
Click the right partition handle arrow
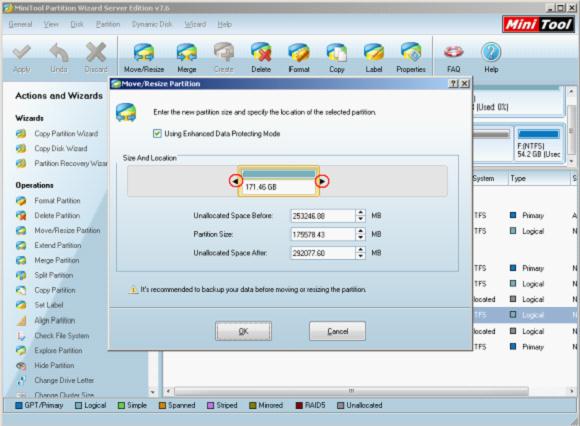pyautogui.click(x=322, y=181)
